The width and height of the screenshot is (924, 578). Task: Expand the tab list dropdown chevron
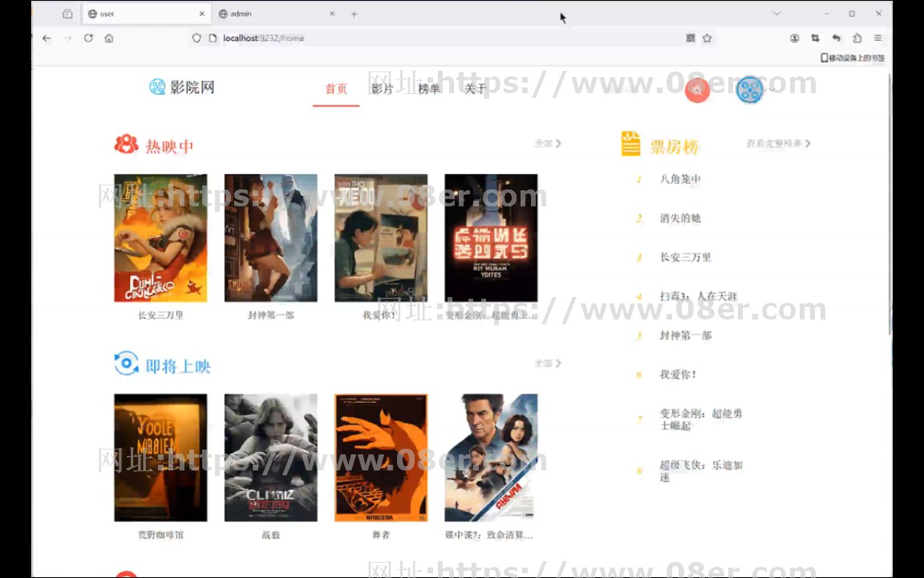pyautogui.click(x=776, y=14)
